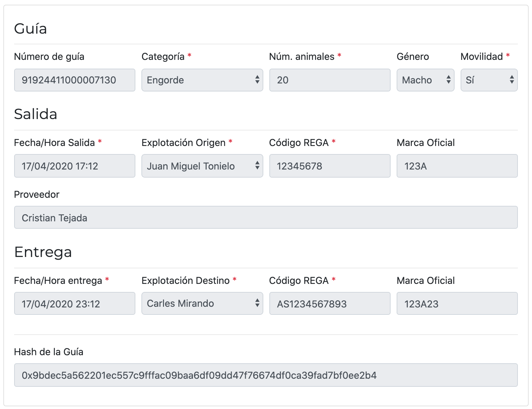Screen dimensions: 532x409
Task: Select the Hash de la Guía field
Action: pos(266,375)
